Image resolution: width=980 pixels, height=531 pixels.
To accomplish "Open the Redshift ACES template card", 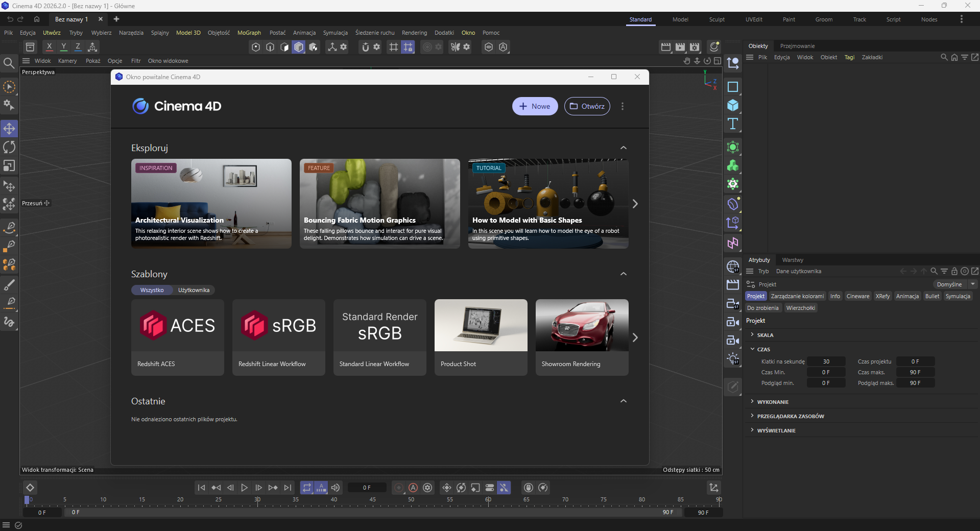I will pyautogui.click(x=178, y=337).
